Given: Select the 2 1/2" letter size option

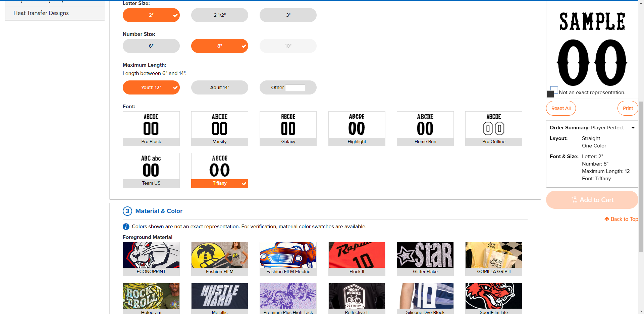Looking at the screenshot, I should 219,15.
